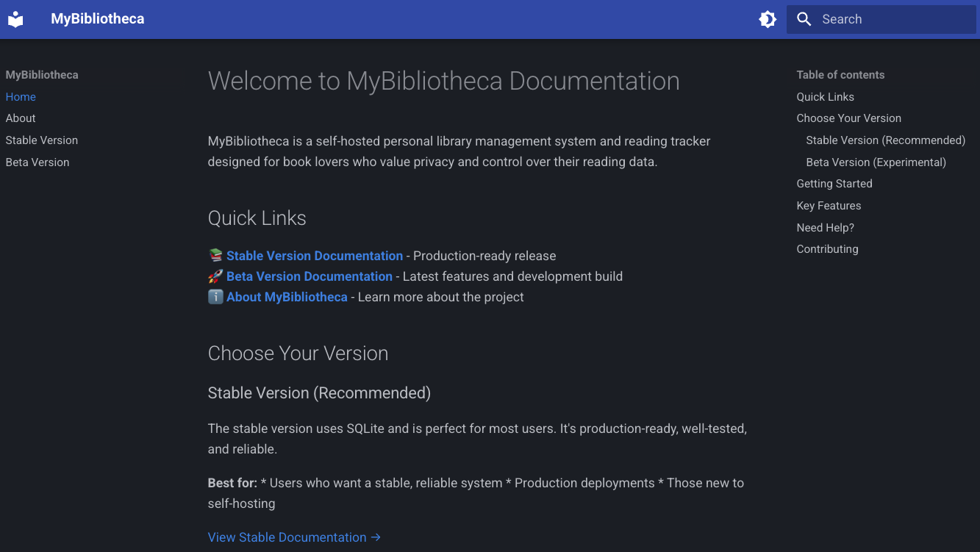Open the About page from the sidebar
Screen dimensions: 980x552
pos(20,118)
